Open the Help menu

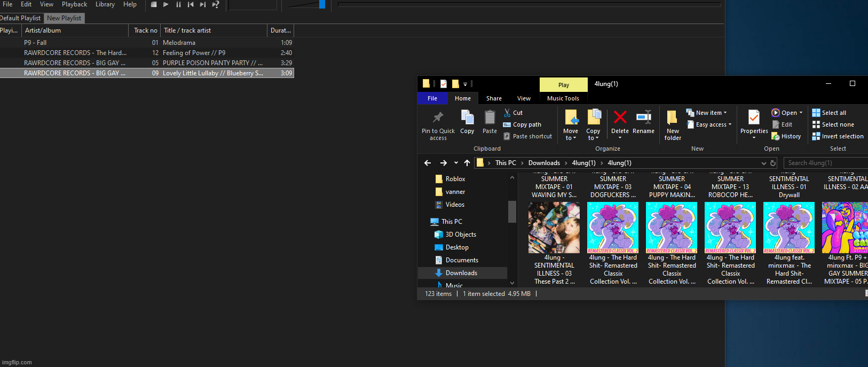[130, 4]
